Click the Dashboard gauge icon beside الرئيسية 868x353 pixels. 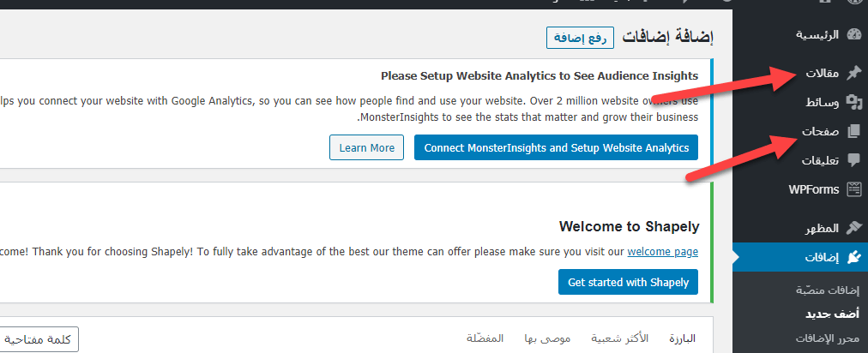coord(855,34)
